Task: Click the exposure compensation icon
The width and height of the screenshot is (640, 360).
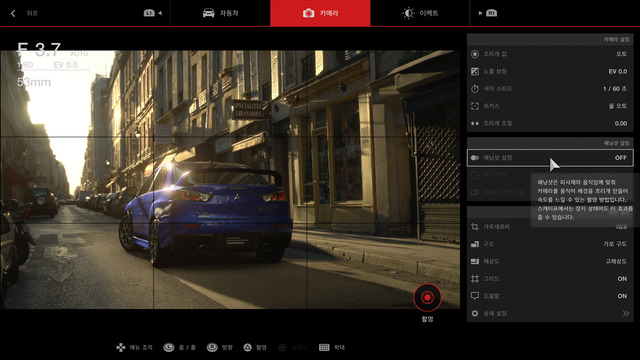Action: (x=475, y=71)
